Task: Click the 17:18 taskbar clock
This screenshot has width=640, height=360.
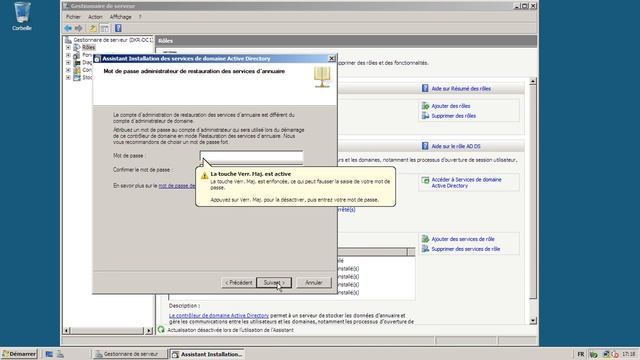Action: coord(629,354)
